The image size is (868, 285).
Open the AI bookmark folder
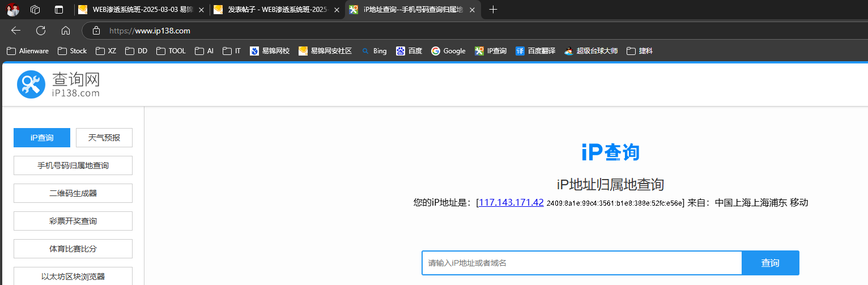pyautogui.click(x=205, y=51)
